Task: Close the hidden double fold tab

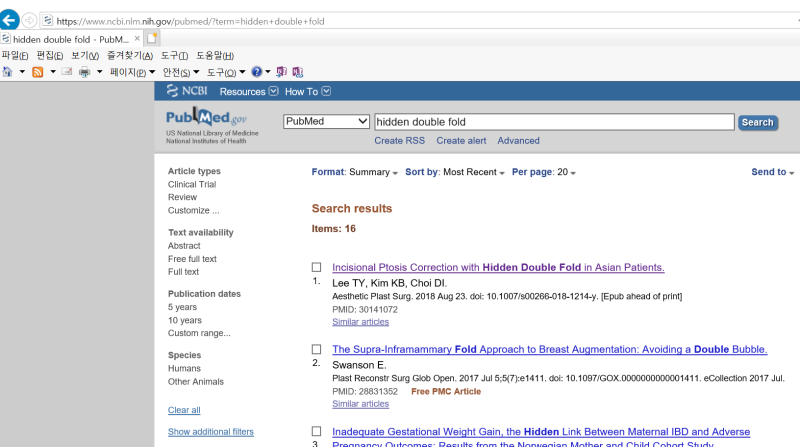Action: tap(137, 39)
